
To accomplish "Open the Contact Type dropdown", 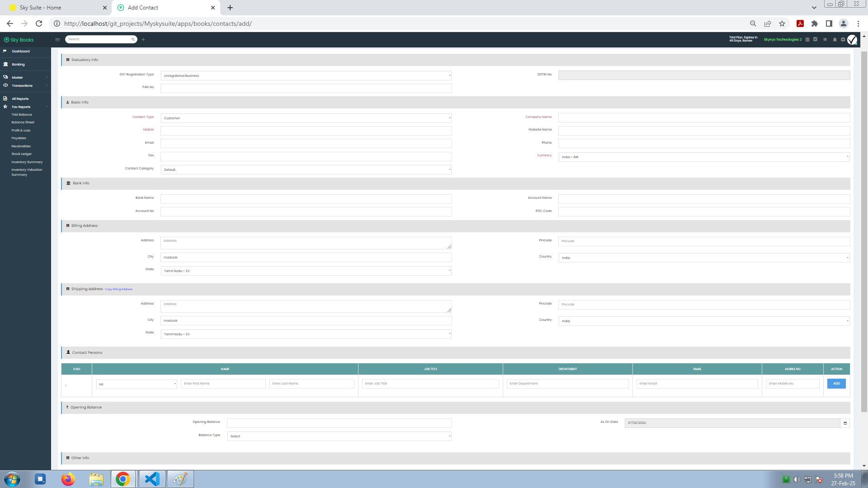I will [x=306, y=118].
